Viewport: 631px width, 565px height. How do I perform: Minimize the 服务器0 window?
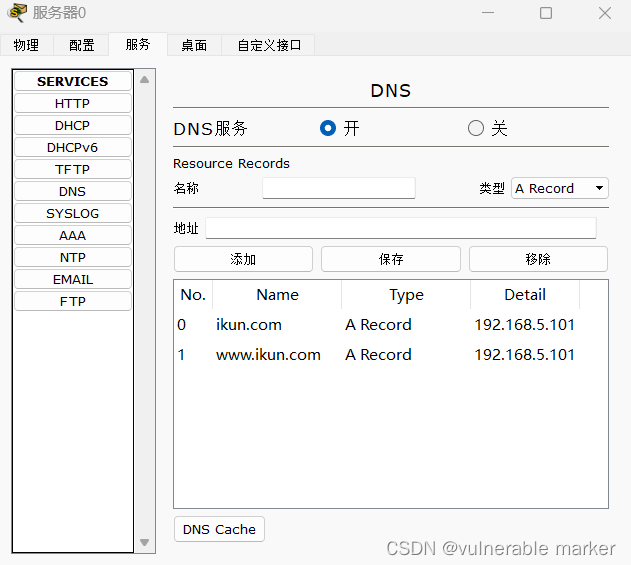(488, 13)
